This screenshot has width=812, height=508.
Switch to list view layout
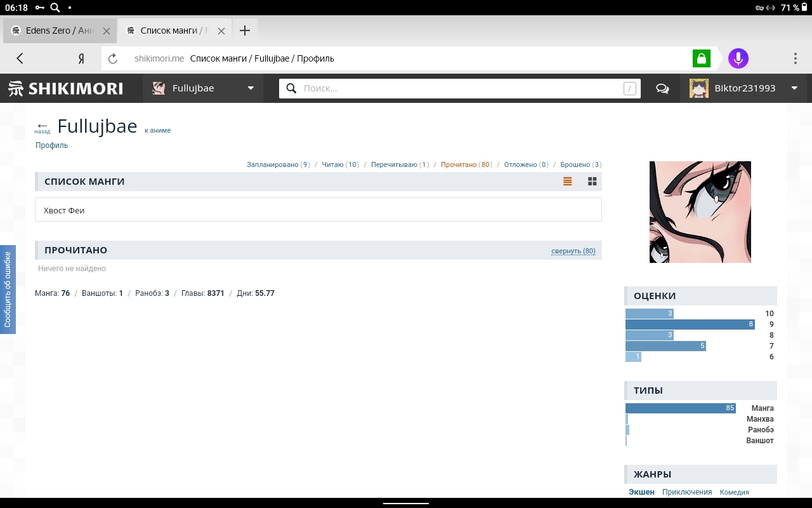(567, 182)
